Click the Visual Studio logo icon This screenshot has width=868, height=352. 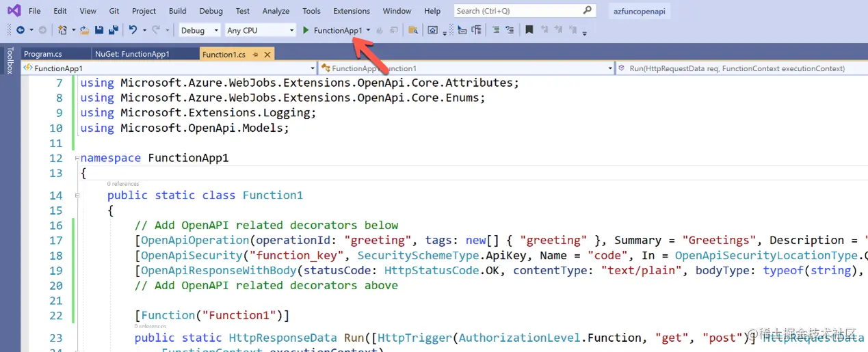[x=14, y=10]
